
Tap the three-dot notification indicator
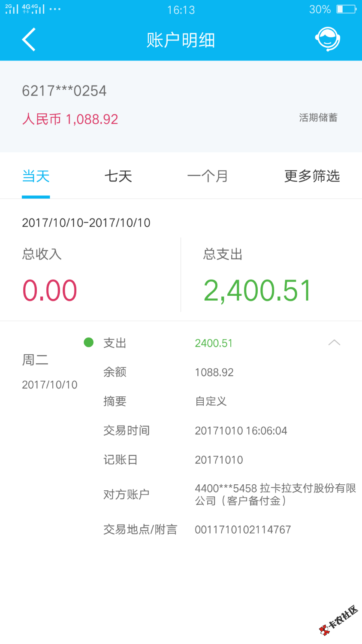coord(55,9)
